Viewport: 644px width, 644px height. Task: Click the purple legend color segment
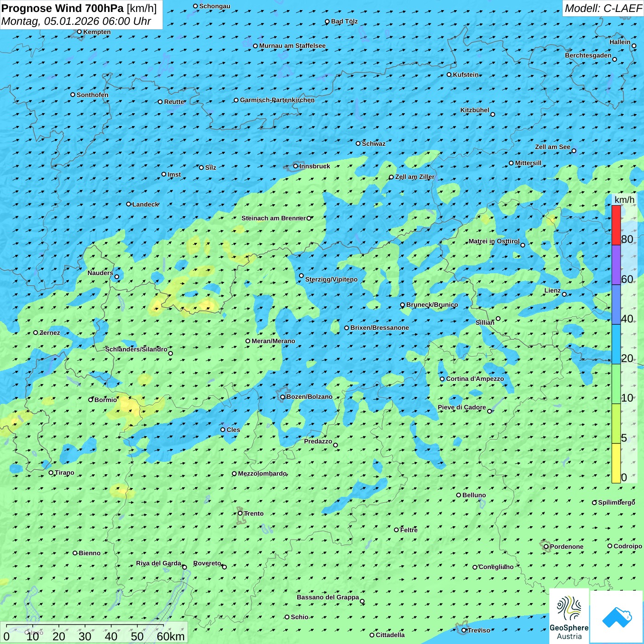click(616, 265)
